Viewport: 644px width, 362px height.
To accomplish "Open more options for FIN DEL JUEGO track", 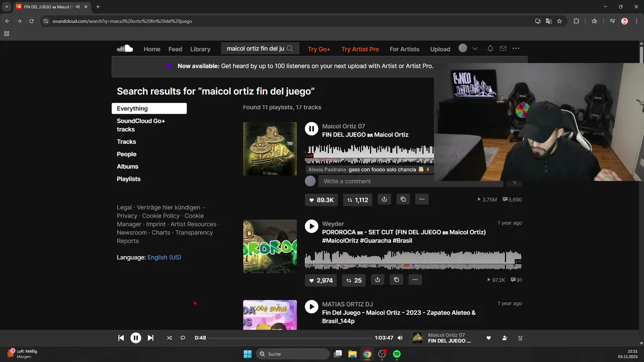I will click(422, 200).
